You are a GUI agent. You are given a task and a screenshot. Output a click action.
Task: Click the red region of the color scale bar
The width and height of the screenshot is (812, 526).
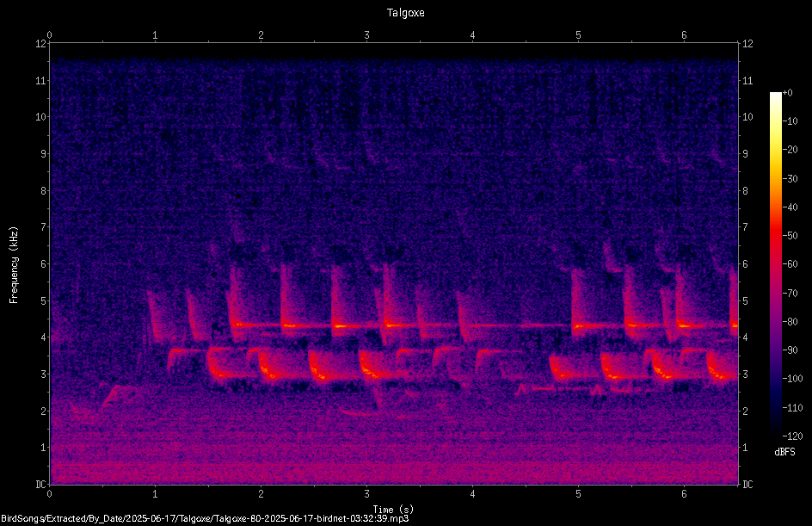[775, 236]
